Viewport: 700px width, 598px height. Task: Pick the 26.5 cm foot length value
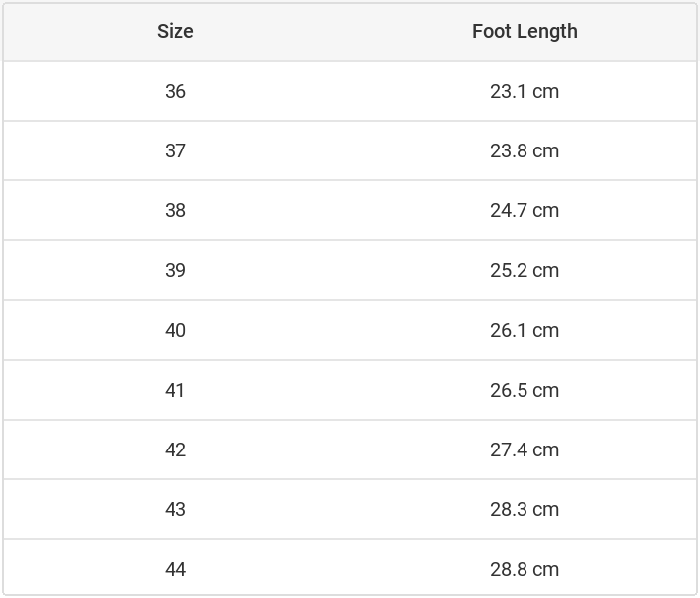[x=525, y=390]
